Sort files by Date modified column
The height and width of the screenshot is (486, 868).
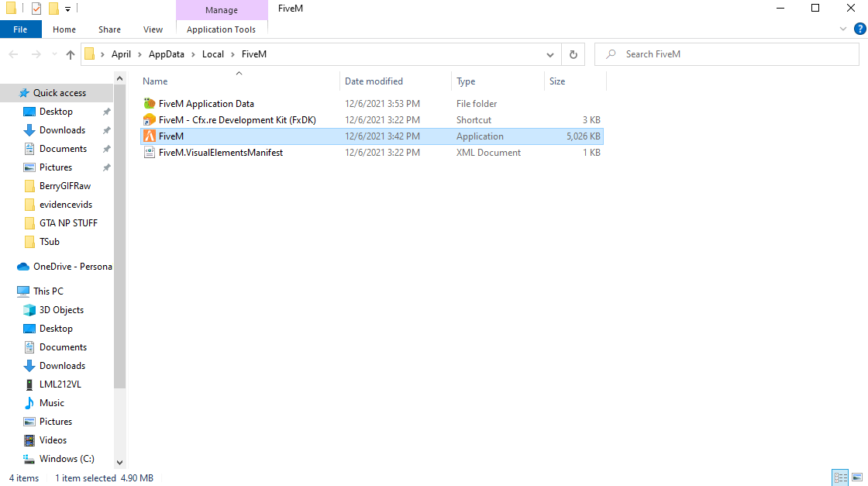(395, 81)
